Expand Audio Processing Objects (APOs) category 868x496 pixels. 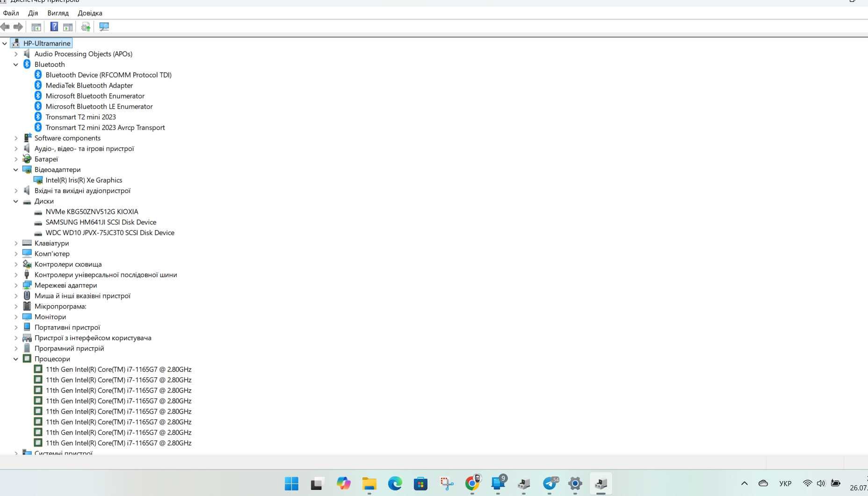pyautogui.click(x=16, y=54)
